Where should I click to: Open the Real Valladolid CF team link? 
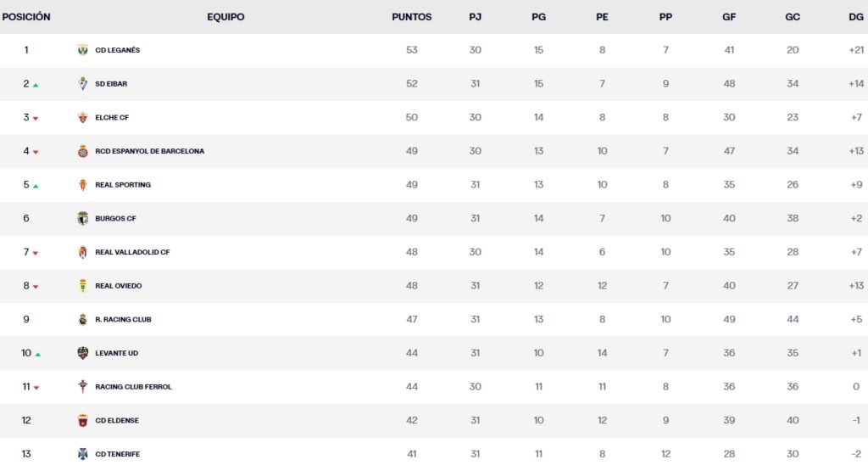(x=132, y=252)
